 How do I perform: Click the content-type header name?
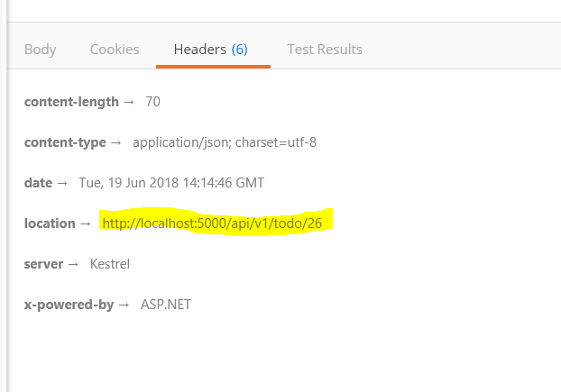coord(65,142)
